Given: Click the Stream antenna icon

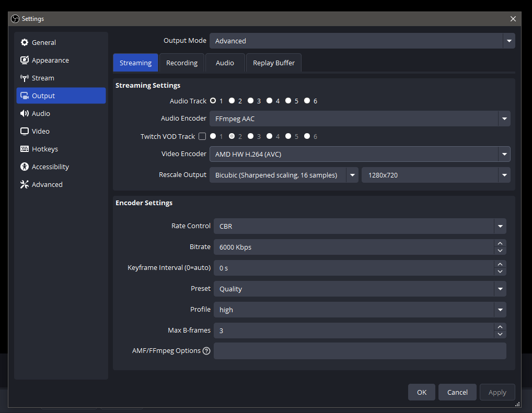Looking at the screenshot, I should (25, 78).
